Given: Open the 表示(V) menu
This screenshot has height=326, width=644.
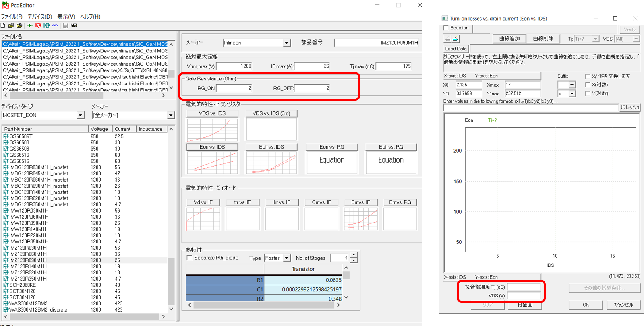Looking at the screenshot, I should click(x=66, y=17).
